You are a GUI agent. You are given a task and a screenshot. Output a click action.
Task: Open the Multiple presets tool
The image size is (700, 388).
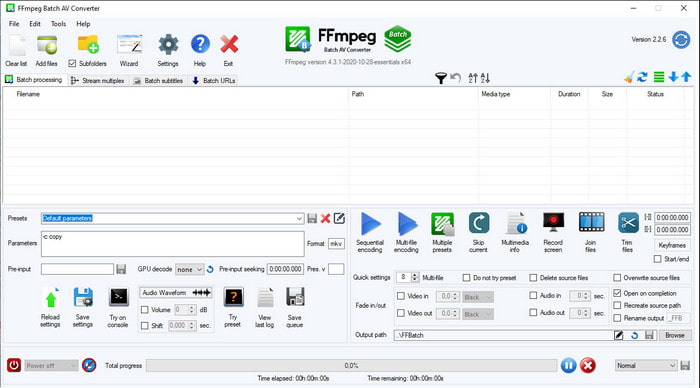pyautogui.click(x=442, y=224)
